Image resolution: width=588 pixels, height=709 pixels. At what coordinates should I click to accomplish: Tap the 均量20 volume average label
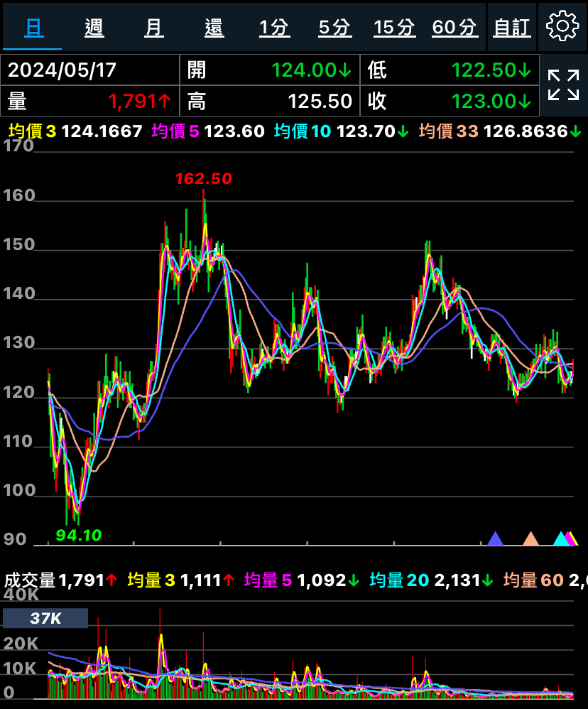[x=399, y=580]
